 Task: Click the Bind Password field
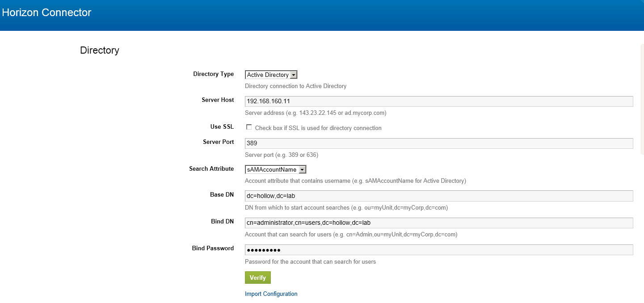438,250
